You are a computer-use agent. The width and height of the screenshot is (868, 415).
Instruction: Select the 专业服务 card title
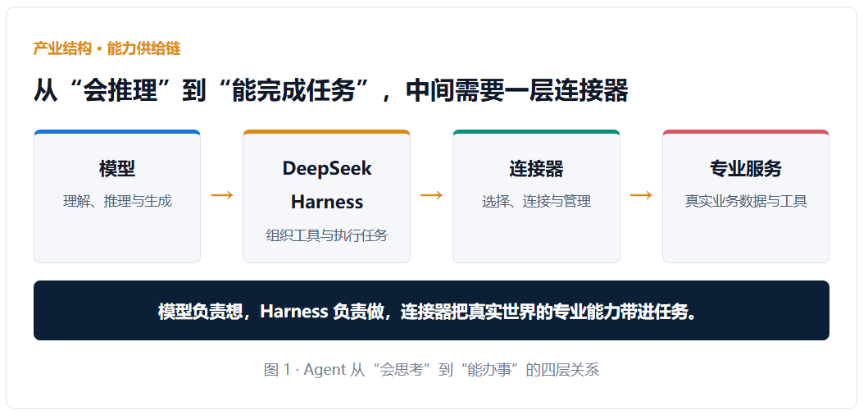point(746,168)
